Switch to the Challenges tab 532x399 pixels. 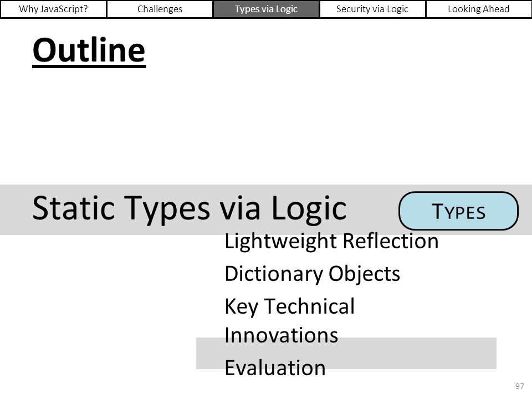(x=160, y=9)
